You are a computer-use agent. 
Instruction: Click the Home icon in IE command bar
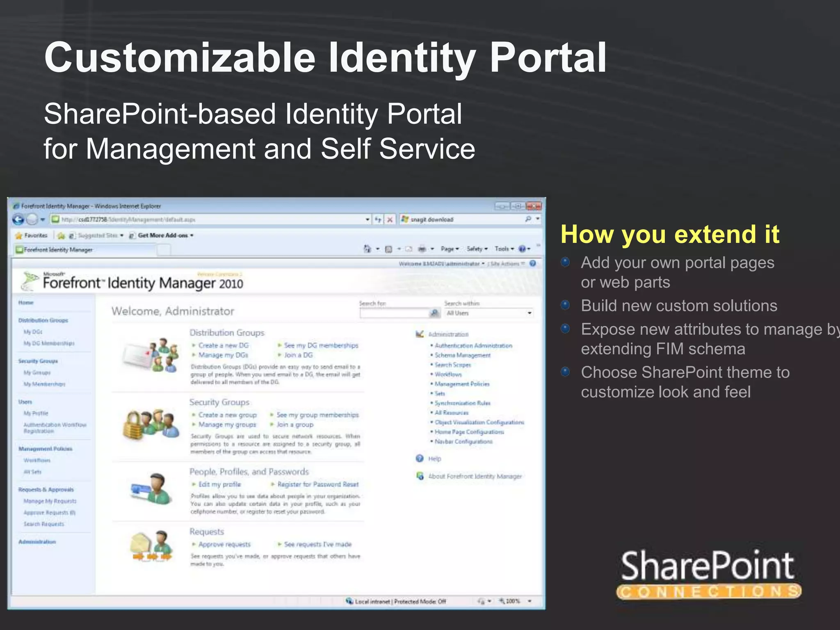(x=367, y=249)
